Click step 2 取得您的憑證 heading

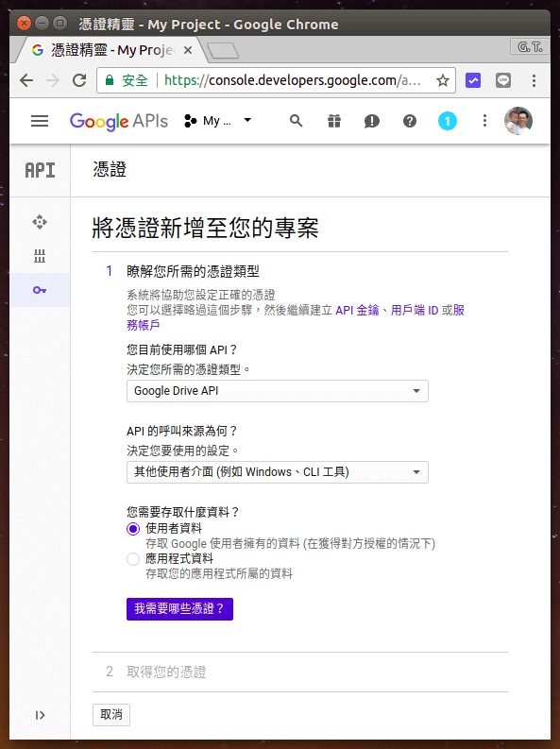[166, 672]
